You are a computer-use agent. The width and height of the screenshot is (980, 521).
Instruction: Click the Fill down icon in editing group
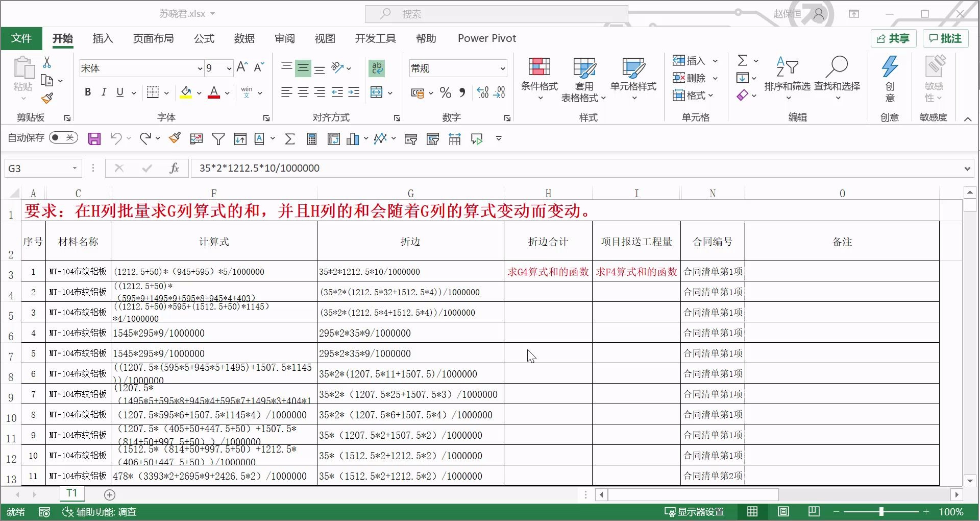(743, 78)
